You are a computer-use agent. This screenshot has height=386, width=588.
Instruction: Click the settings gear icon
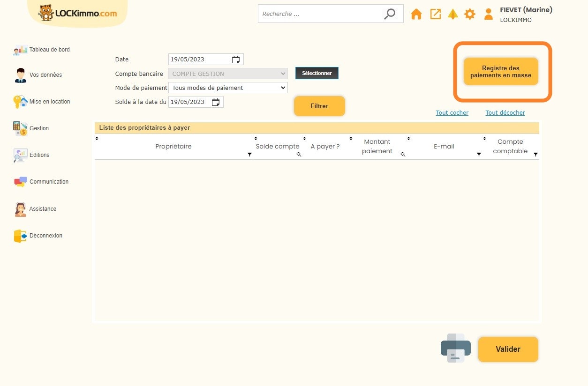469,14
